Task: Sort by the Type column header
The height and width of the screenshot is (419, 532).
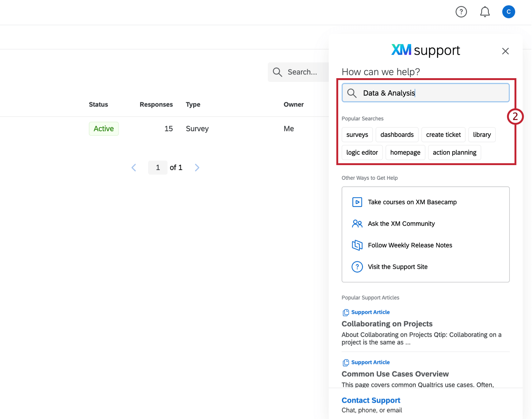Action: (x=193, y=104)
